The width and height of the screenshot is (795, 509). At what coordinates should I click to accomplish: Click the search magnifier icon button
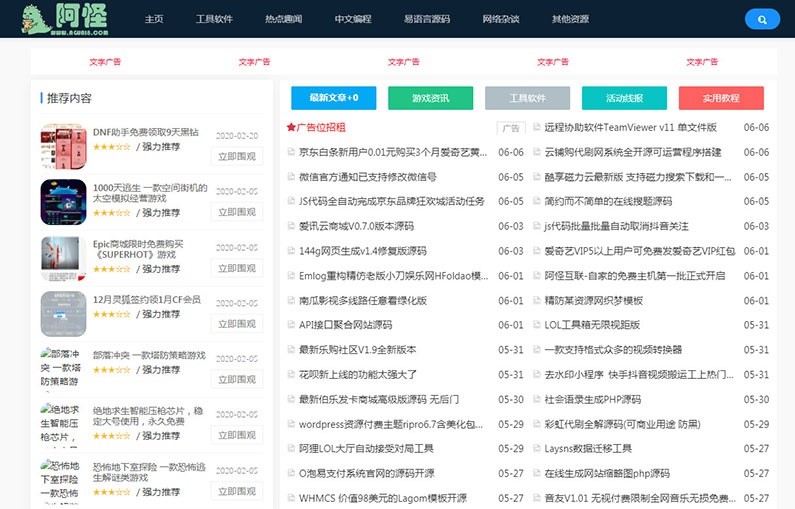(762, 19)
